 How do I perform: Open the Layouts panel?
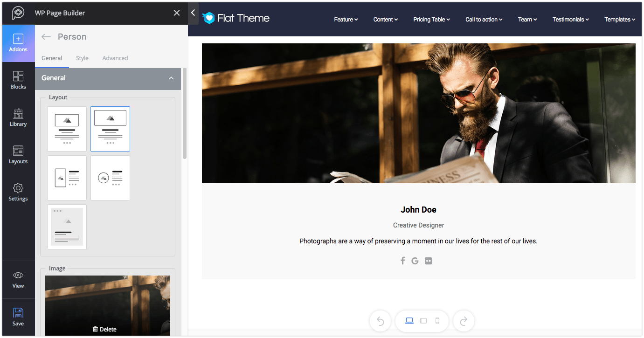point(18,155)
